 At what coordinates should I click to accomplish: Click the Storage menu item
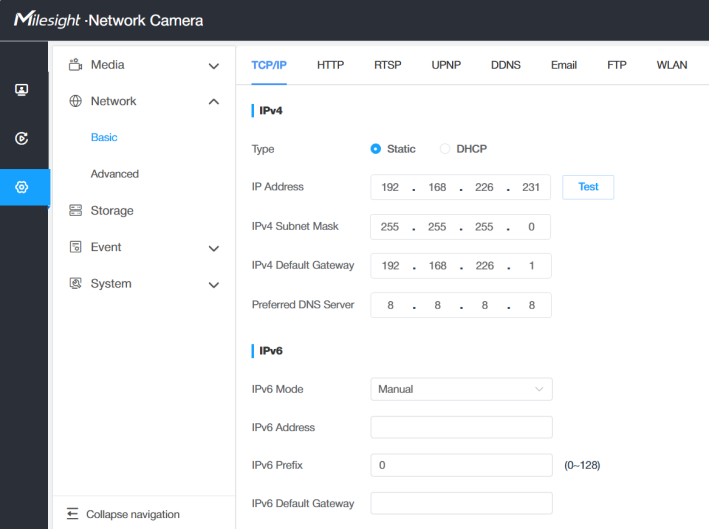tap(112, 211)
